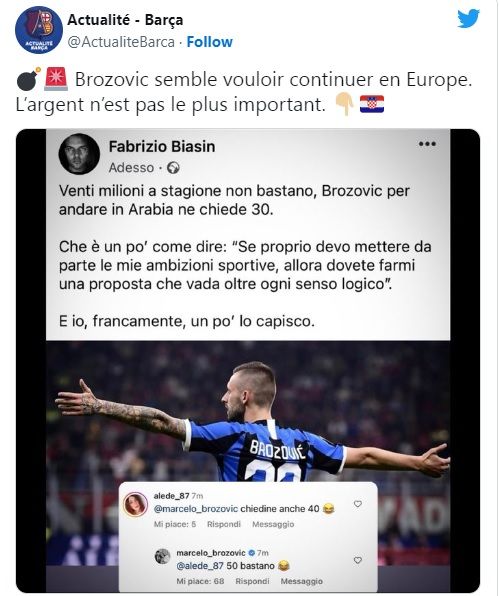Click alede_87's avatar
Image resolution: width=499 pixels, height=596 pixels.
[x=136, y=504]
